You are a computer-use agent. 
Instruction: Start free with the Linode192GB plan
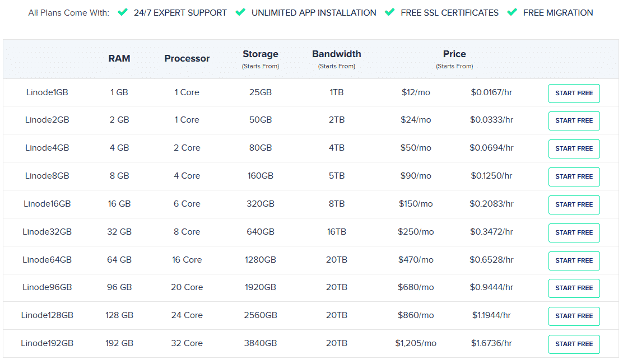point(574,344)
